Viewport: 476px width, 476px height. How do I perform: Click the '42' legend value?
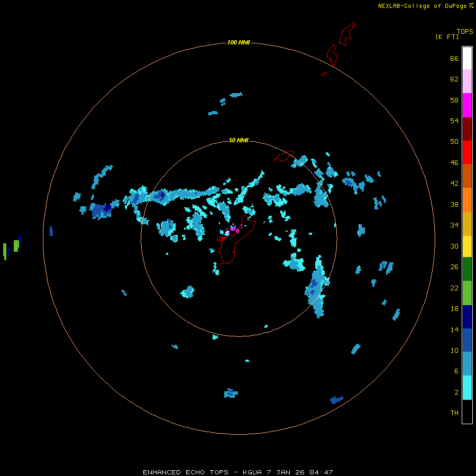454,184
